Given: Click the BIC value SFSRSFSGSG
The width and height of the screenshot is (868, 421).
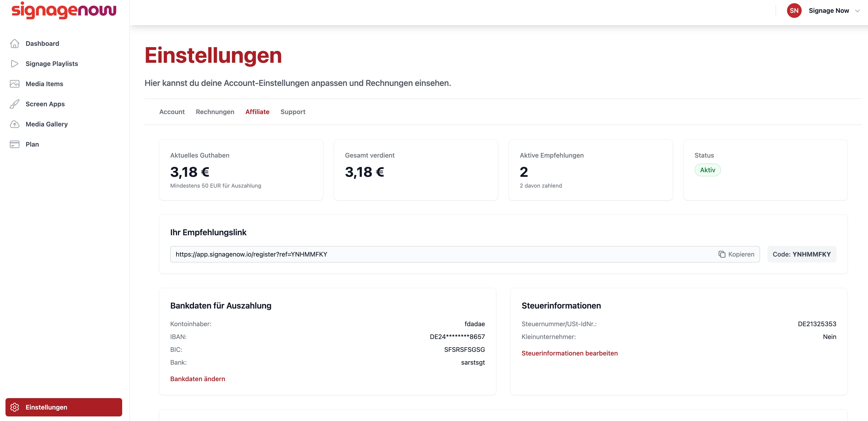Looking at the screenshot, I should (x=464, y=350).
